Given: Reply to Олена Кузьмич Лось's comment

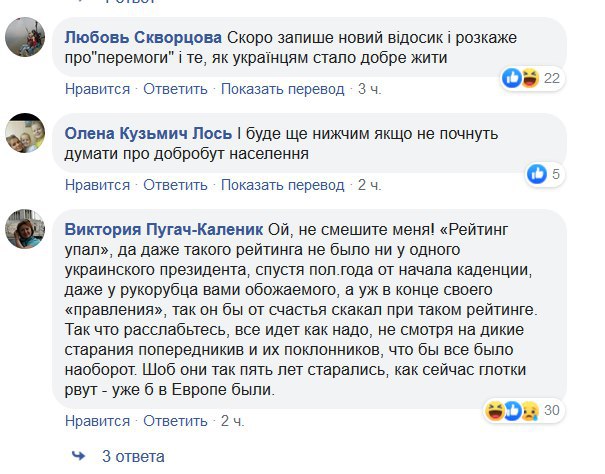Looking at the screenshot, I should (175, 185).
